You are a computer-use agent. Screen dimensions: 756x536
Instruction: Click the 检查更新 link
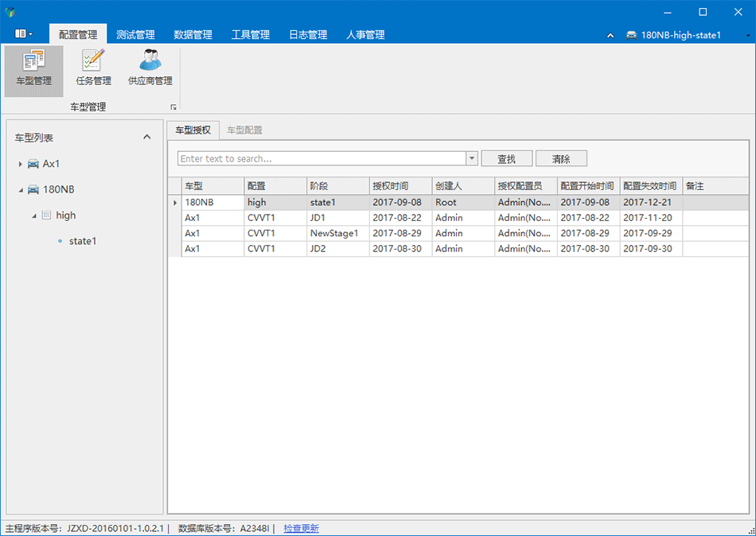coord(301,528)
